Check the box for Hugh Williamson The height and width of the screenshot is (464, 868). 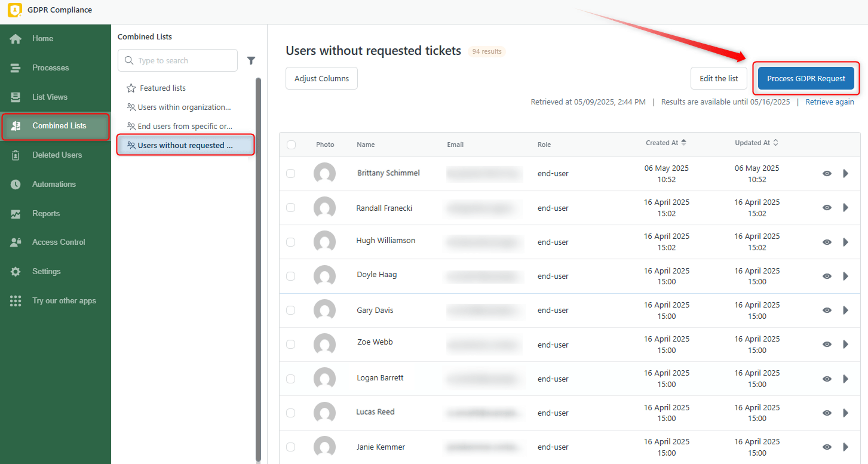[x=290, y=242]
